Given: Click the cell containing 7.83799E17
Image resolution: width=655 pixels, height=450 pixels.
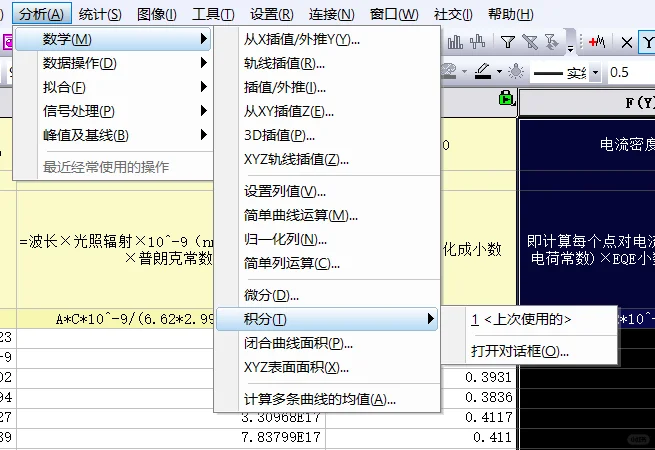Looking at the screenshot, I should coord(171,437).
